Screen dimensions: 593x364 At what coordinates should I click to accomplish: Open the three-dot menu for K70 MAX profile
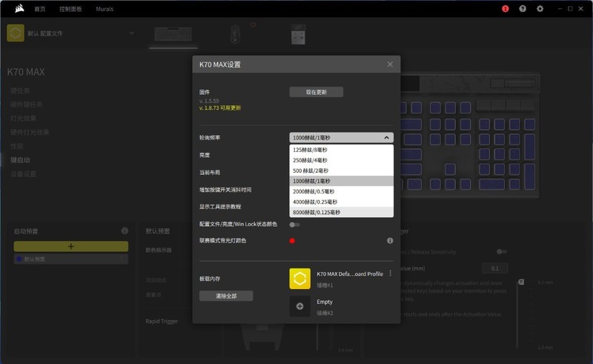pos(391,274)
